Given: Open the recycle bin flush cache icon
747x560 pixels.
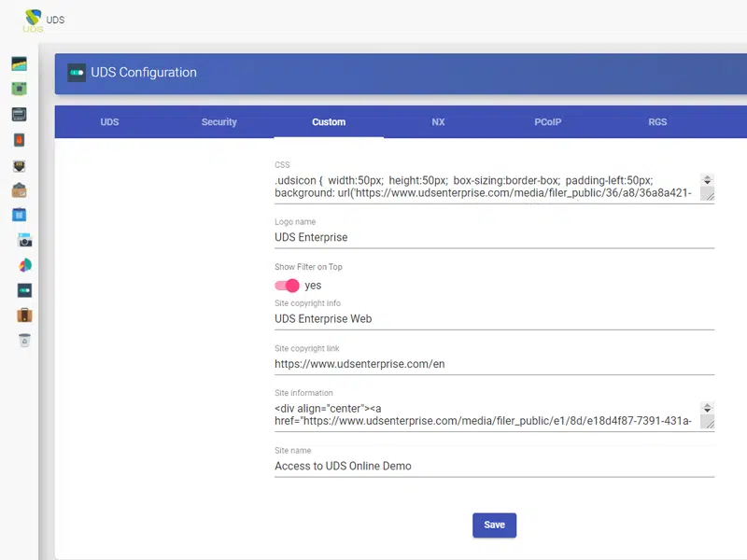Looking at the screenshot, I should (x=25, y=340).
